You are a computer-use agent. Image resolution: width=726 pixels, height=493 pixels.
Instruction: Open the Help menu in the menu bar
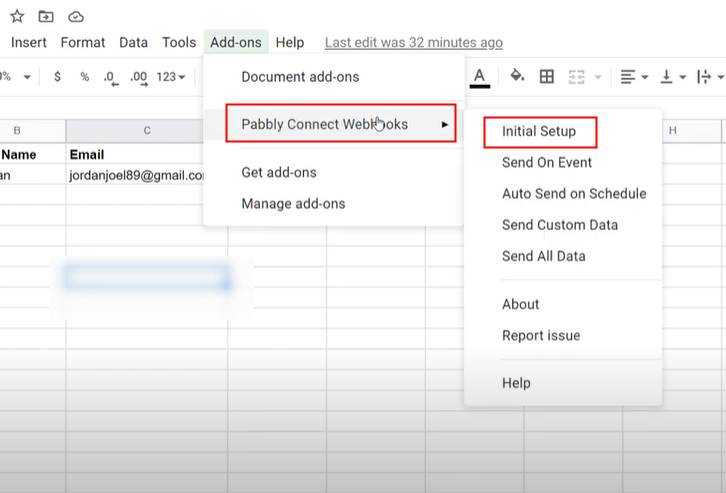(x=290, y=43)
